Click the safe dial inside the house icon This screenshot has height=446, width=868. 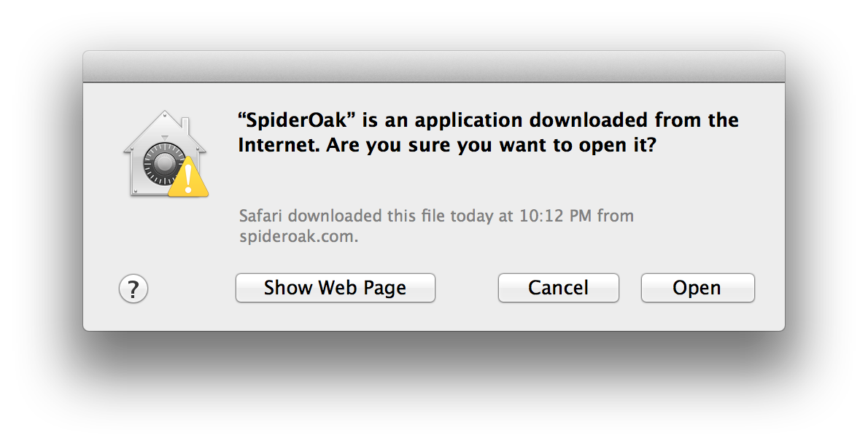pos(163,164)
